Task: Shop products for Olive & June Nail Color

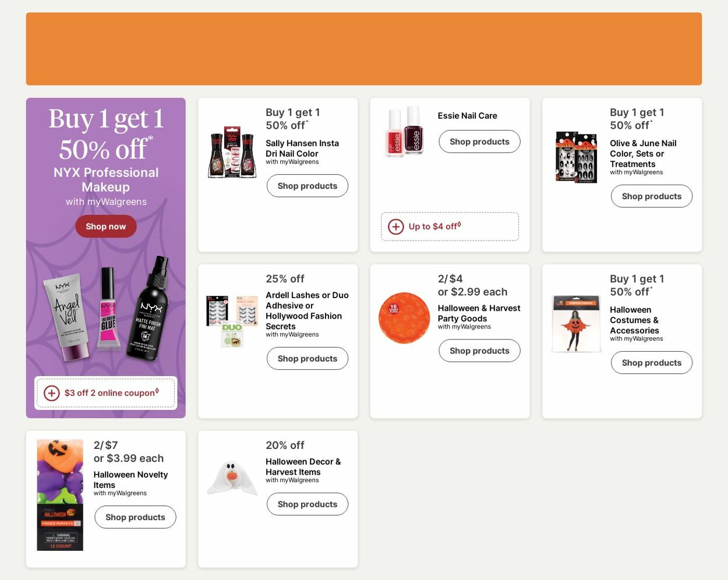Action: [651, 196]
